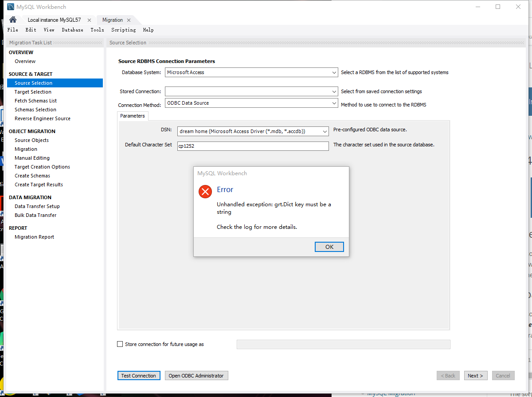532x397 pixels.
Task: View the Migration Report section
Action: tap(34, 236)
